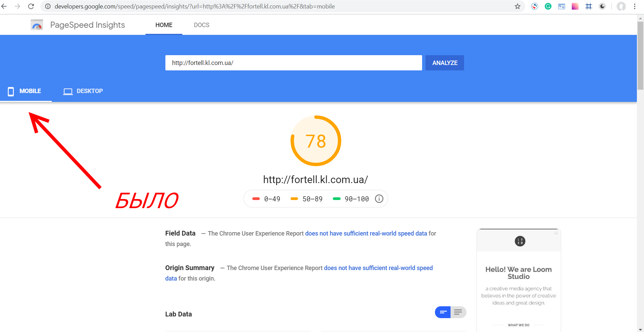Click the URL input field for analysis
644x332 pixels.
[294, 63]
